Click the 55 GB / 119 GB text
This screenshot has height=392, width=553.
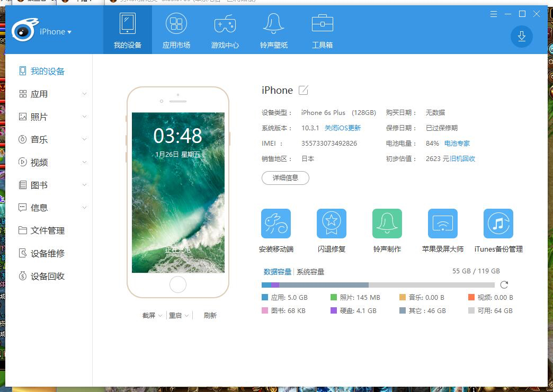[x=476, y=271]
